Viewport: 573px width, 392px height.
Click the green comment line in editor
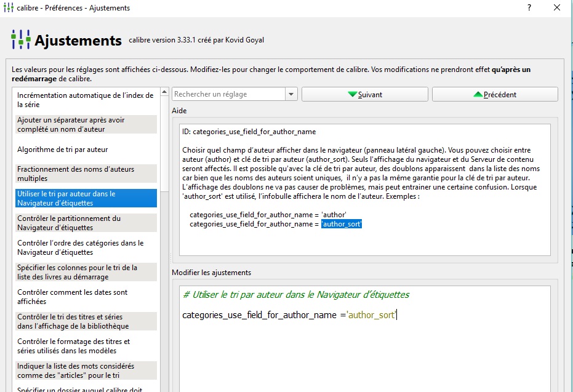pos(296,294)
